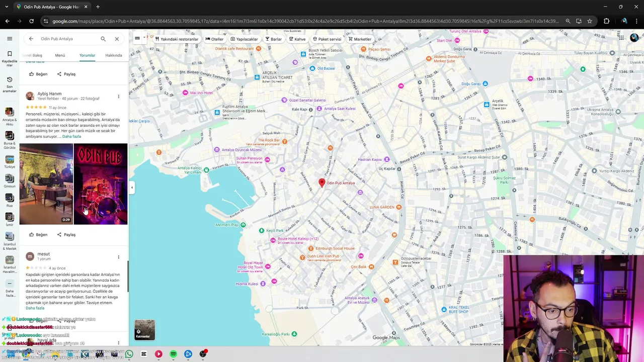Open Kaydedilenler saved places
The width and height of the screenshot is (644, 362).
click(10, 58)
